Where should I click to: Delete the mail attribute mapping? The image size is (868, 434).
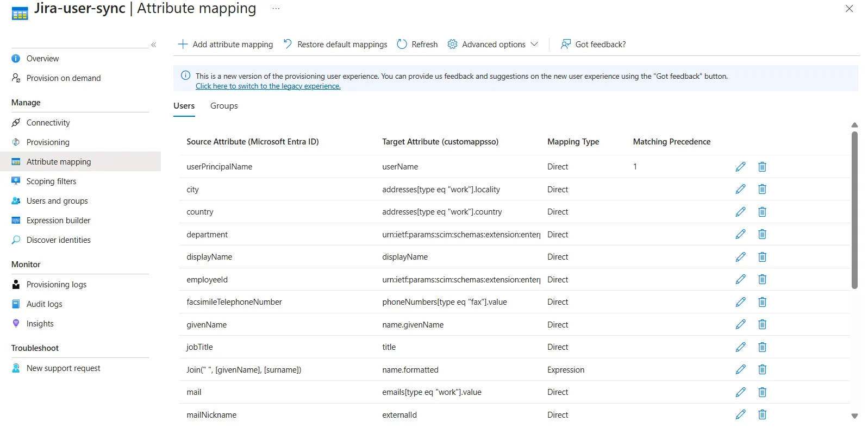(x=762, y=392)
